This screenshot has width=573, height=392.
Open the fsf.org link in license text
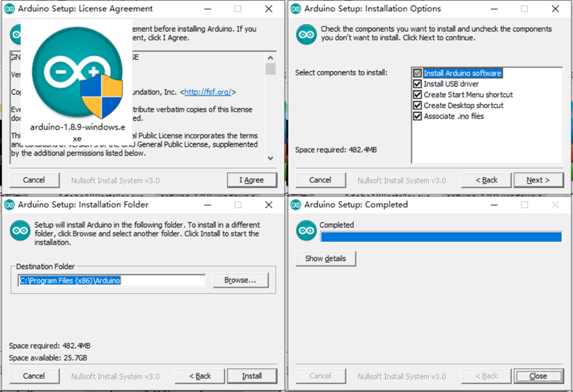[208, 92]
